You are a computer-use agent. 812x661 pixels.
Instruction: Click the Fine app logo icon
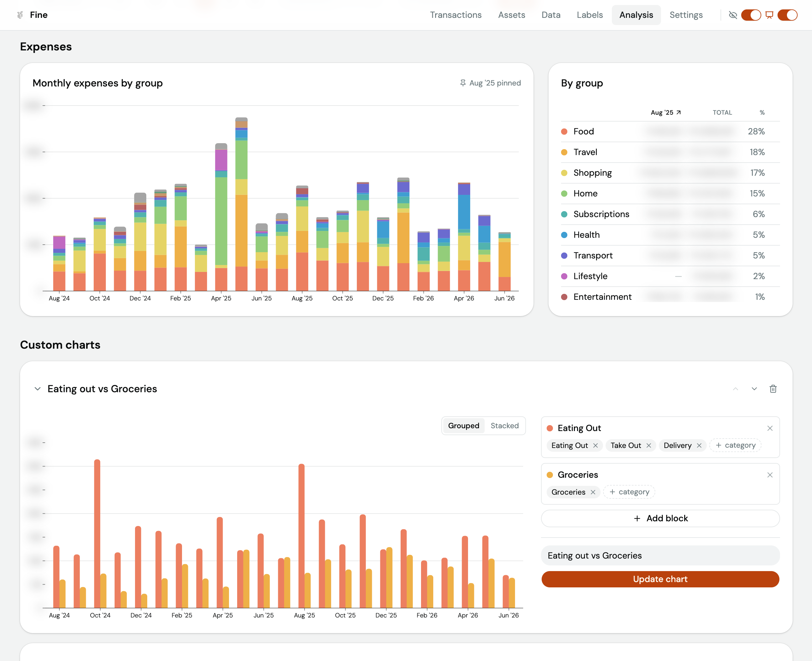20,15
